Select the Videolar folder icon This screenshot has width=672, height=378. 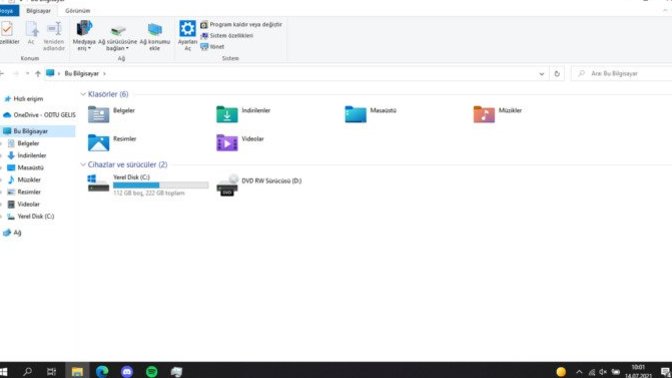click(227, 143)
